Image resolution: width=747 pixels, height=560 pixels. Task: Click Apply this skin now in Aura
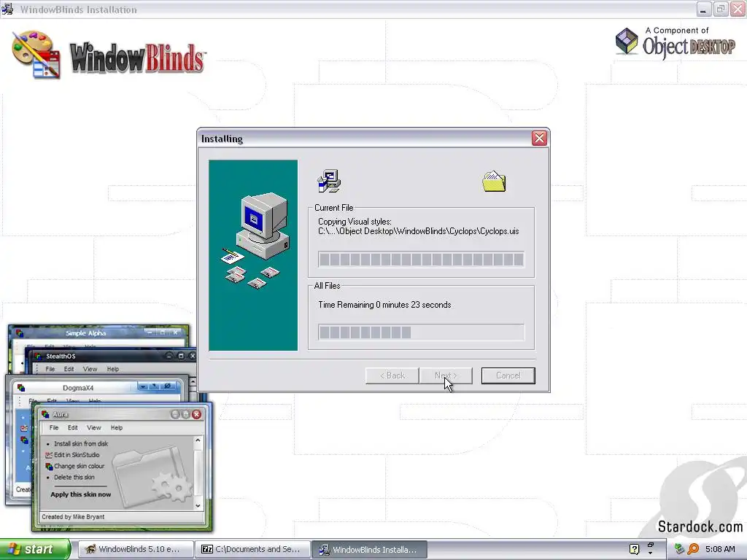click(80, 494)
